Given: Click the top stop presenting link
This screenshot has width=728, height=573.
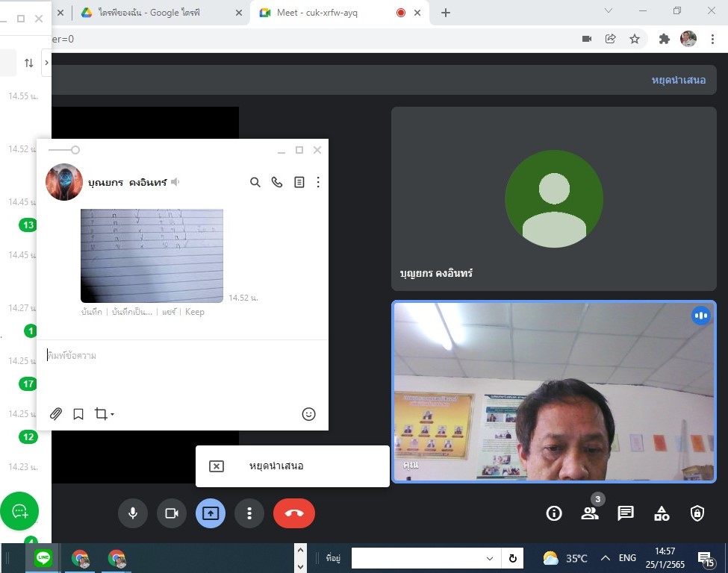Looking at the screenshot, I should [678, 81].
